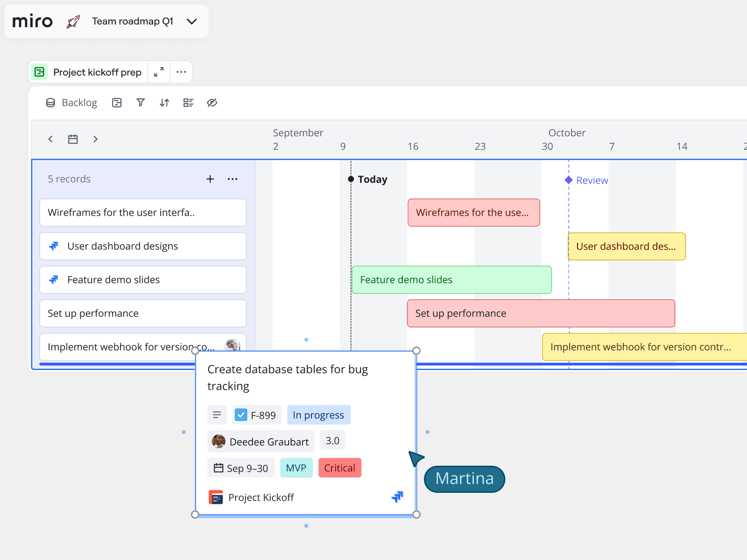Click the red Critical priority tag
This screenshot has height=560, width=747.
pyautogui.click(x=339, y=468)
